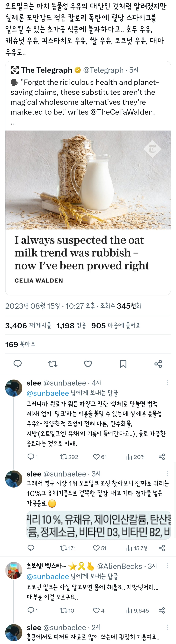
Task: Open Telegraph oat milk article image
Action: (88, 180)
